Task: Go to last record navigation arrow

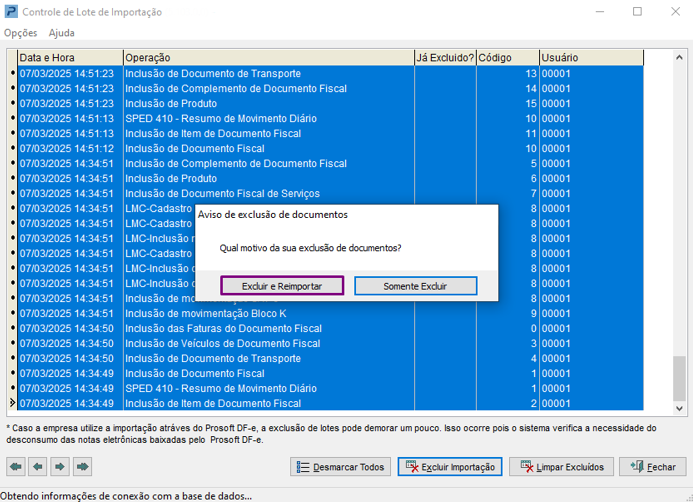Action: (x=82, y=466)
